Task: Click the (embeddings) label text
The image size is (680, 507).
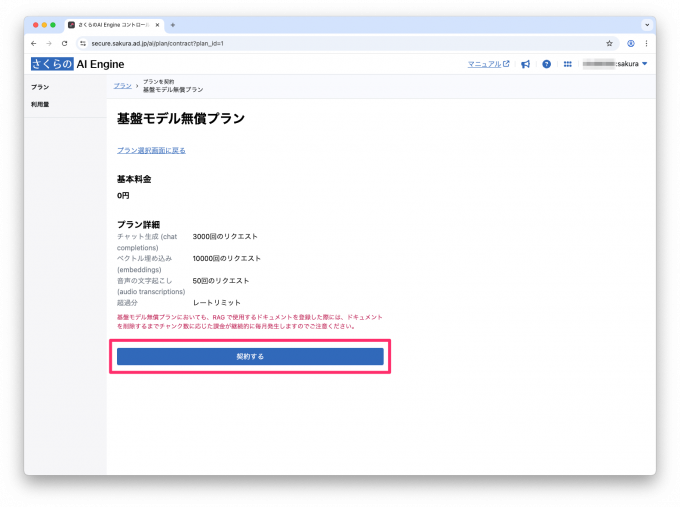Action: [x=139, y=270]
